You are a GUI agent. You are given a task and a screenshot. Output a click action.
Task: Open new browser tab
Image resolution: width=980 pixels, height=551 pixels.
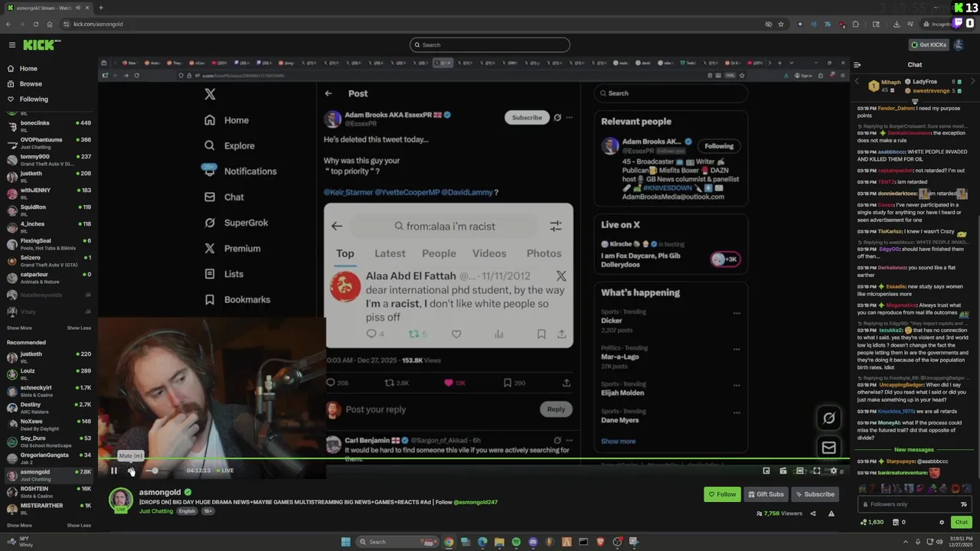[100, 8]
